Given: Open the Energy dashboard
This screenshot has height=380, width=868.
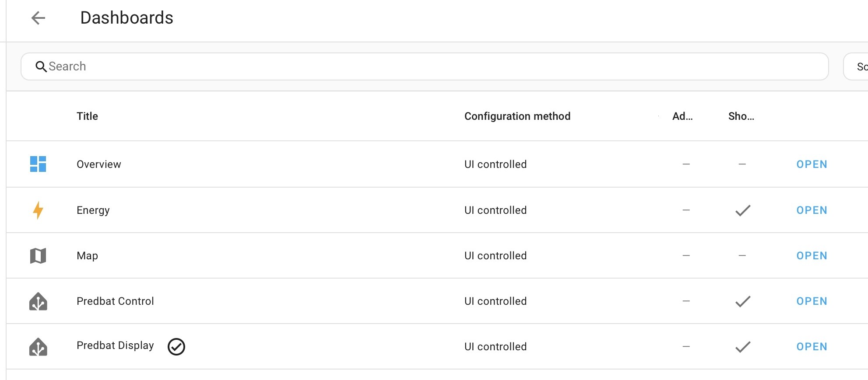Looking at the screenshot, I should point(812,210).
